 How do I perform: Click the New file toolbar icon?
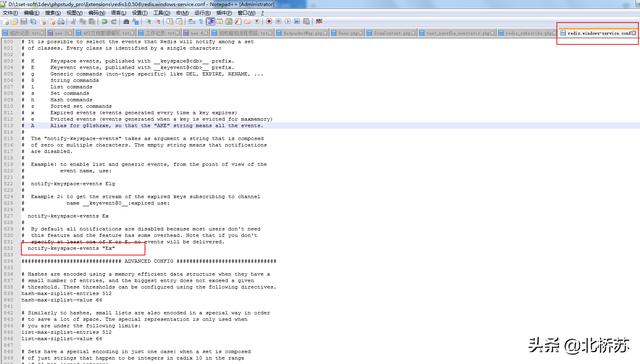5,22
